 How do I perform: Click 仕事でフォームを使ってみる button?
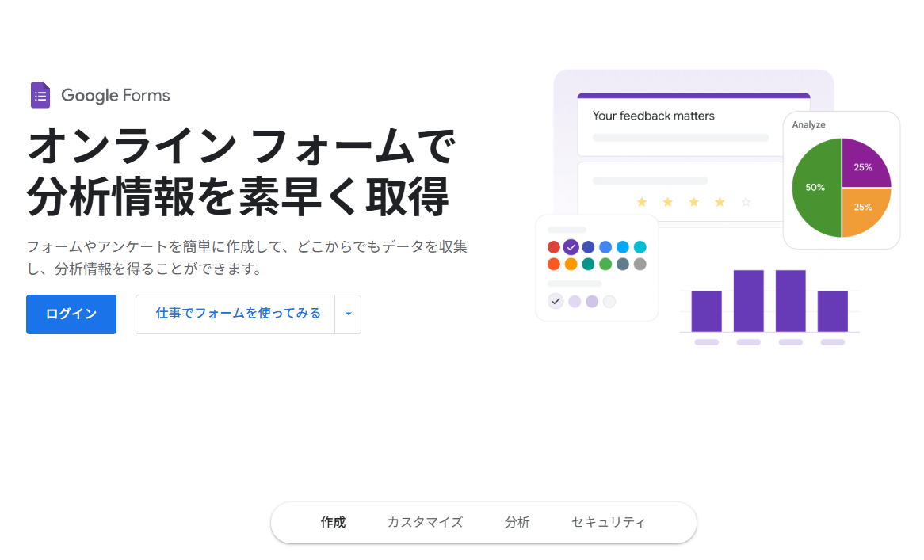(x=235, y=314)
